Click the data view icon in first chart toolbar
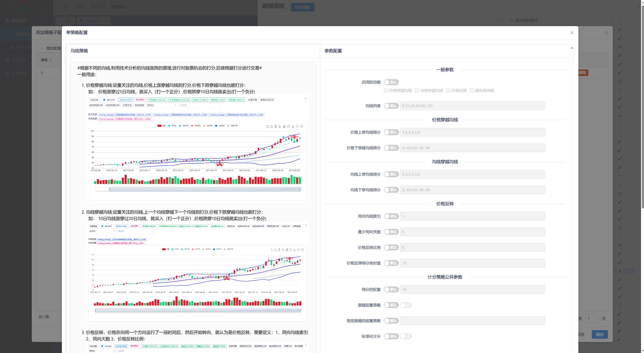This screenshot has width=644, height=353. [275, 126]
